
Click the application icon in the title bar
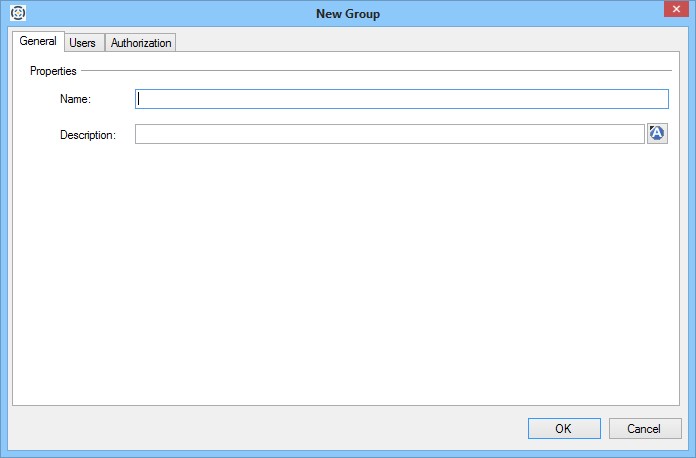pos(17,14)
